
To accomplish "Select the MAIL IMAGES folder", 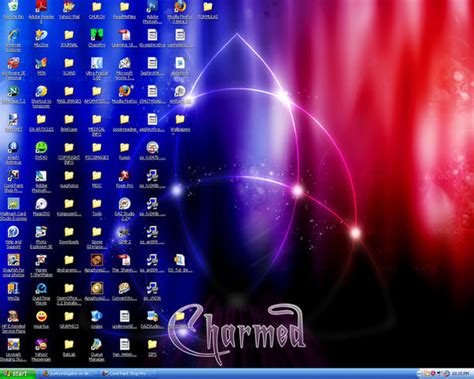I will (69, 94).
